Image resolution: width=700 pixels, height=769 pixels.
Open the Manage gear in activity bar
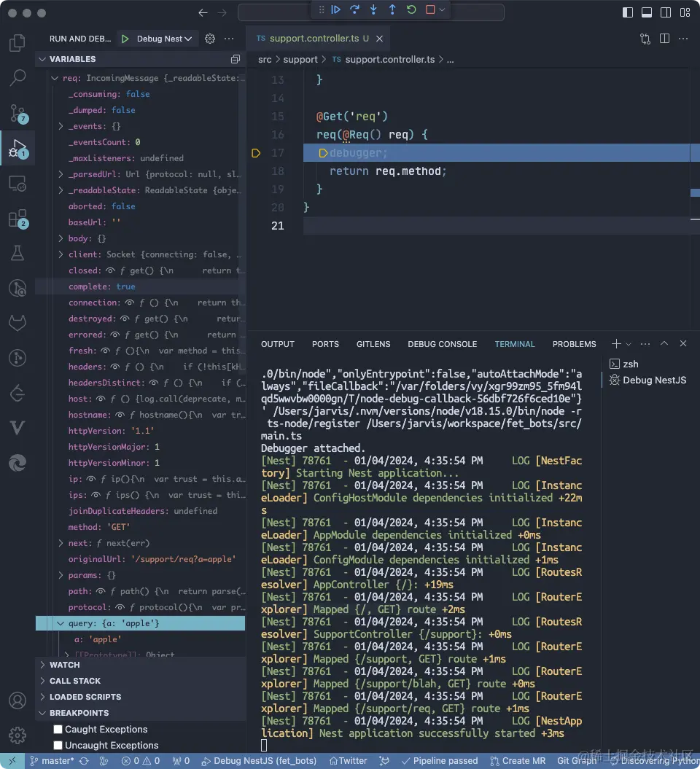pyautogui.click(x=17, y=735)
